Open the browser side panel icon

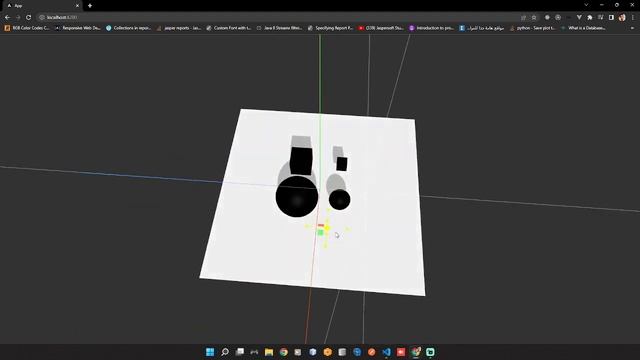click(611, 18)
